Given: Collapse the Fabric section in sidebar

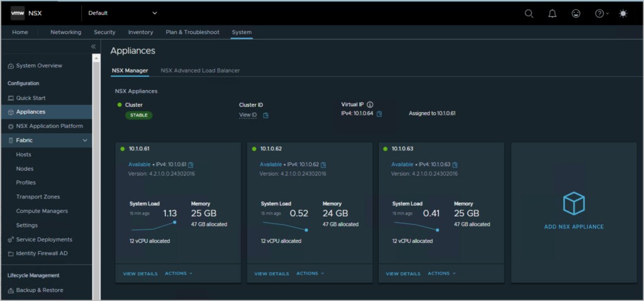Looking at the screenshot, I should [85, 140].
